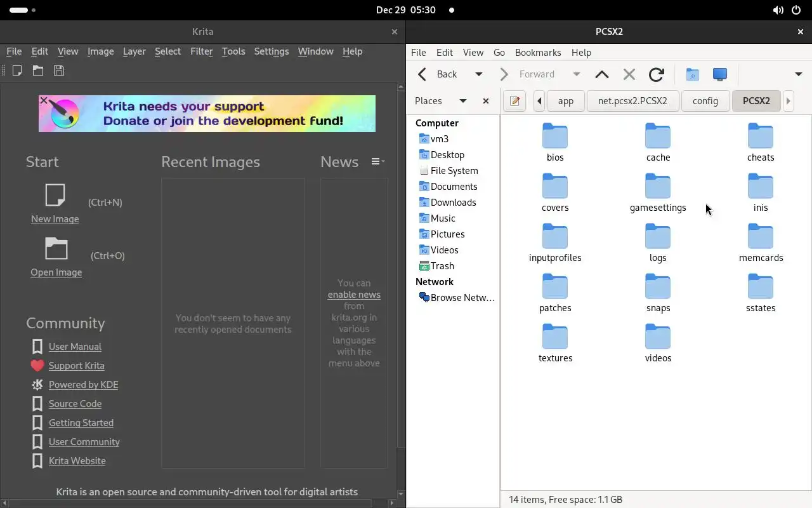Image resolution: width=812 pixels, height=508 pixels.
Task: Open the Back history dropdown arrow
Action: (479, 74)
